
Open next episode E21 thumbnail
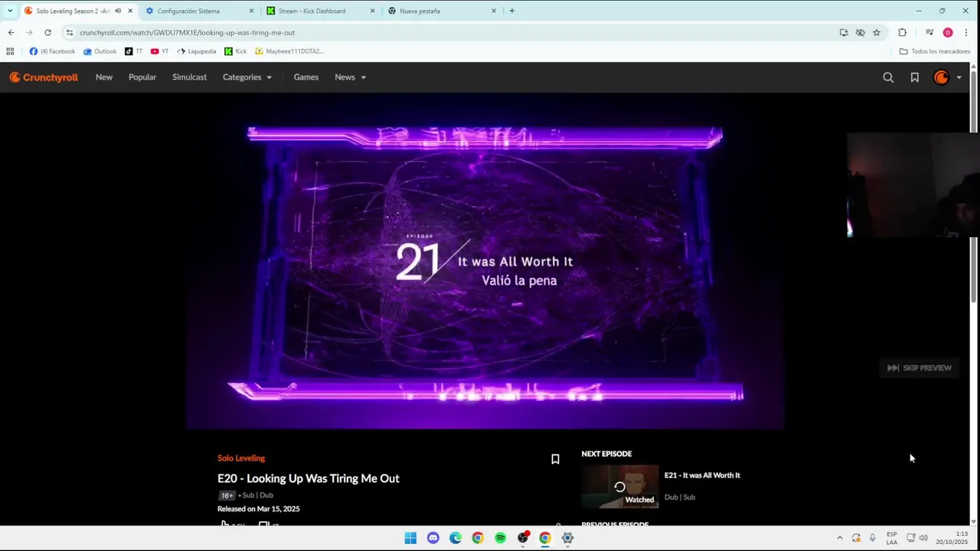point(619,487)
